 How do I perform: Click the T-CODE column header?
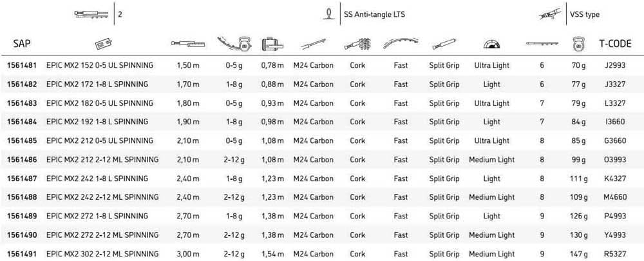615,44
